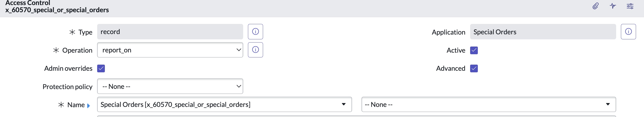Uncheck the Active checkbox
This screenshot has height=117, width=644.
click(x=474, y=50)
